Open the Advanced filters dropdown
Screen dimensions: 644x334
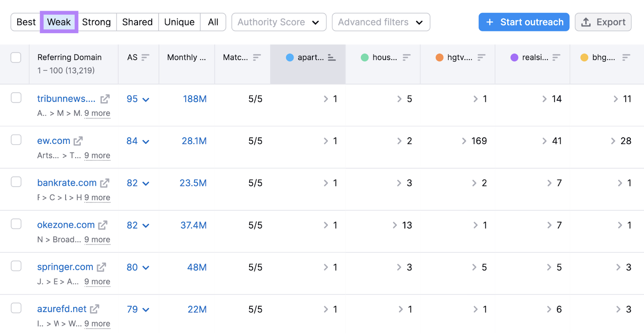point(381,22)
